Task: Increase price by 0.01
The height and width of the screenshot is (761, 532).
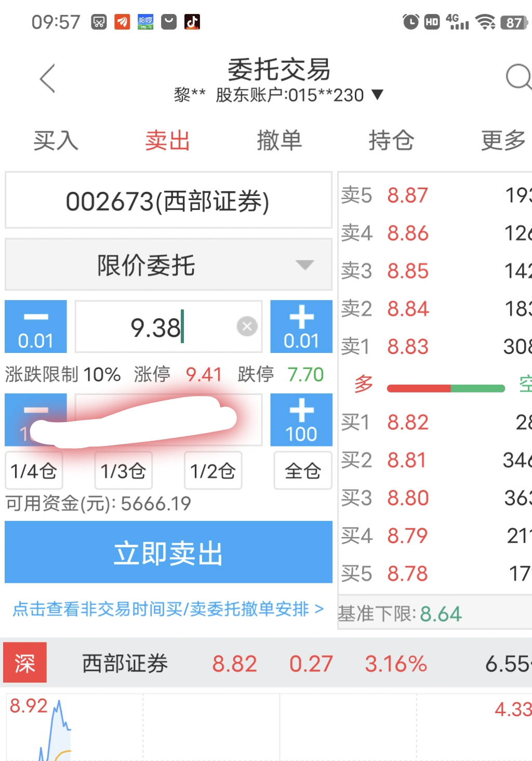Action: 301,326
